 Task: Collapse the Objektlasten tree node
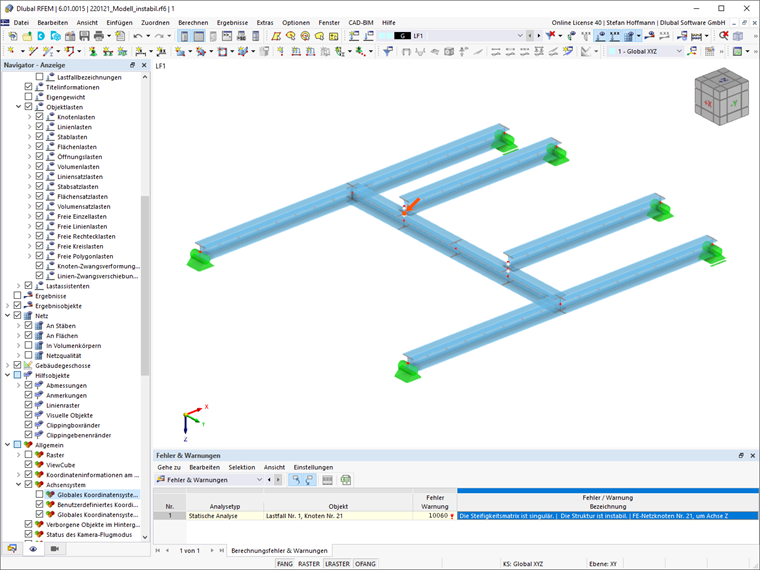(x=18, y=107)
